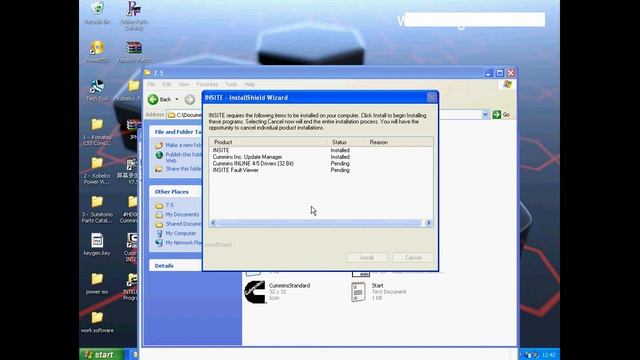Click the Product column header
The height and width of the screenshot is (360, 640).
(269, 142)
